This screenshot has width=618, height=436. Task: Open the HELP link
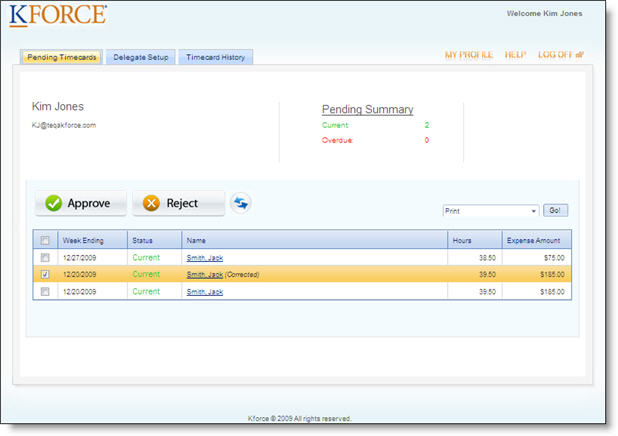[x=516, y=55]
